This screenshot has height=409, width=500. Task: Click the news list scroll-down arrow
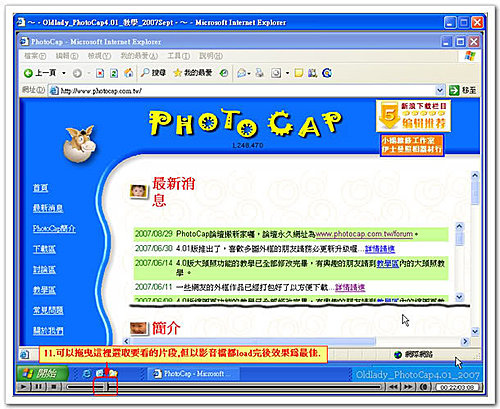click(x=460, y=297)
